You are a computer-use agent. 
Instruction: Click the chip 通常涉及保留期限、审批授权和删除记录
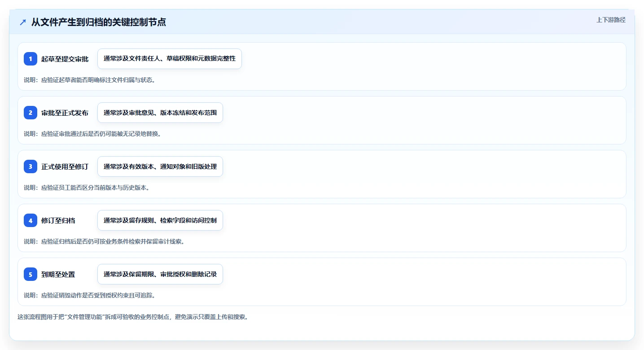[160, 274]
